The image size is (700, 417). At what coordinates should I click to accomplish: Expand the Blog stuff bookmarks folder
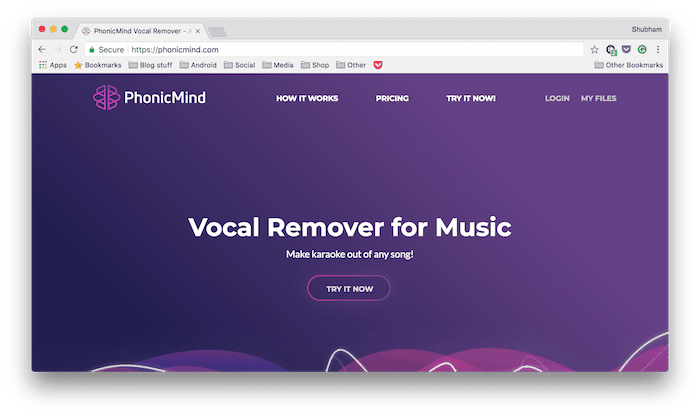click(x=150, y=65)
